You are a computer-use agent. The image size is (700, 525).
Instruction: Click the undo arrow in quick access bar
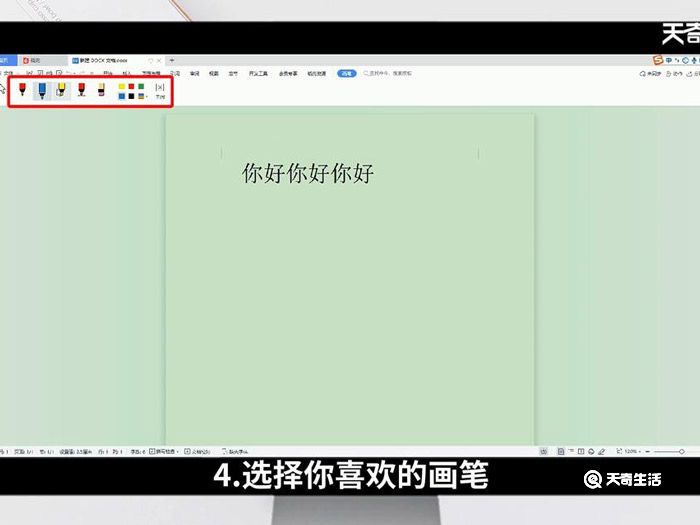coord(69,73)
